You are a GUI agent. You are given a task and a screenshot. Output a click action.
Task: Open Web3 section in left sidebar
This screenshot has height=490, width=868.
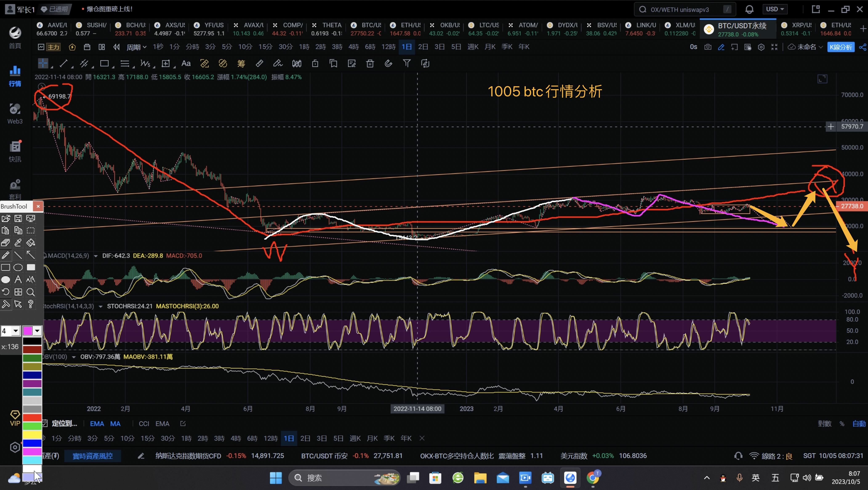15,114
